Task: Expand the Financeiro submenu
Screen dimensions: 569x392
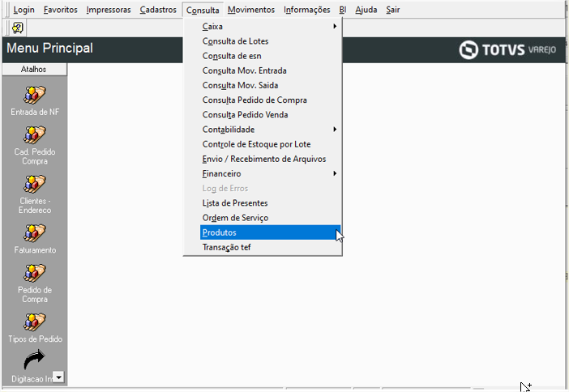Action: (271, 173)
